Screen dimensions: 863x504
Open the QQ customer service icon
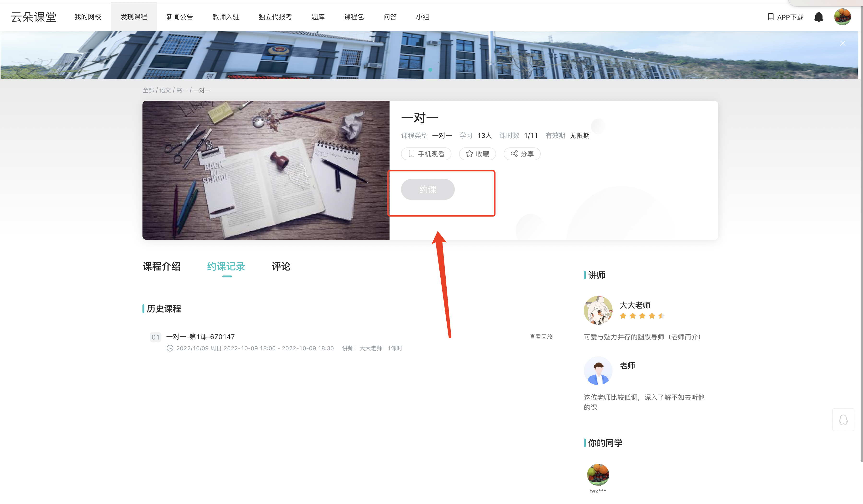coord(843,420)
